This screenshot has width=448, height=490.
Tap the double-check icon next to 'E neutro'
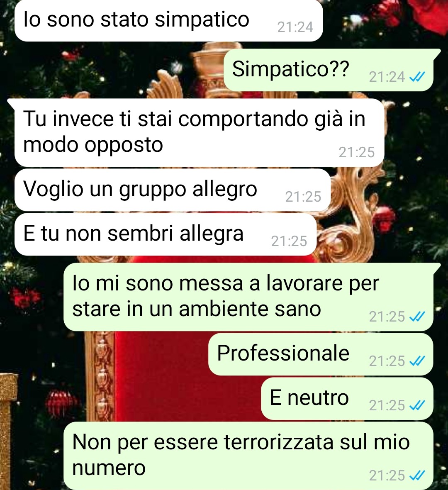click(x=417, y=405)
